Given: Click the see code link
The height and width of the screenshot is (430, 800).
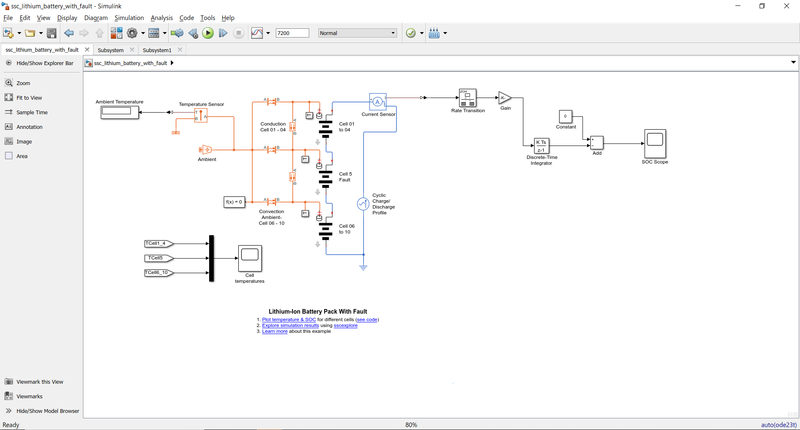Looking at the screenshot, I should 367,320.
